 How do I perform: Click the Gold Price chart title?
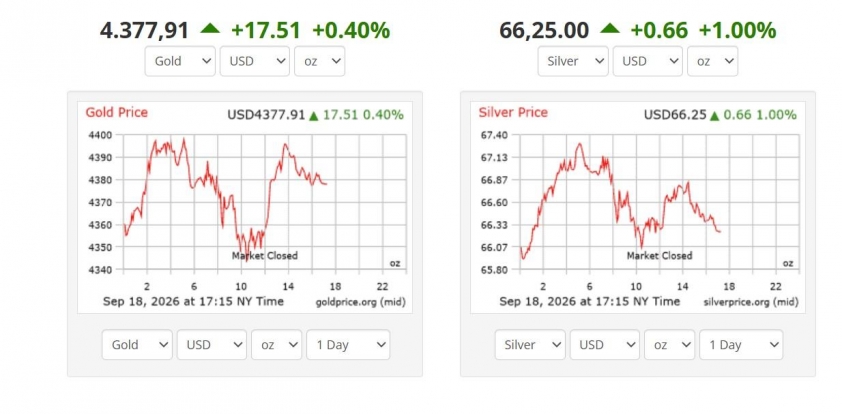(117, 113)
